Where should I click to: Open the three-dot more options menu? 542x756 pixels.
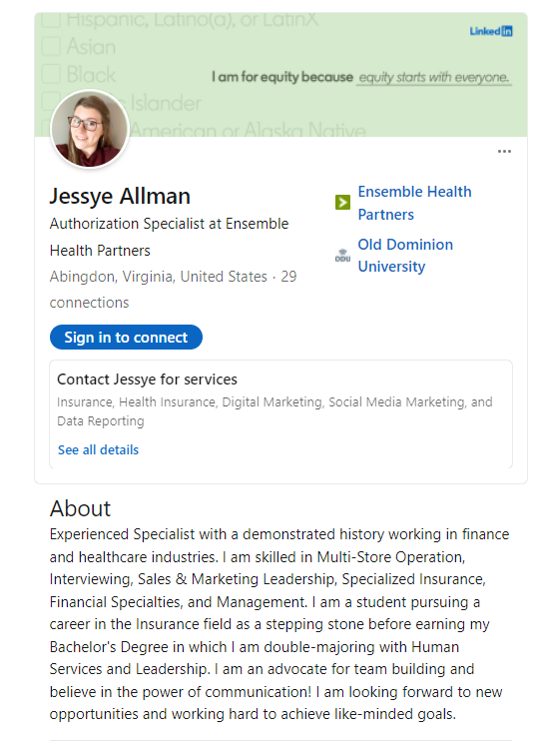504,152
